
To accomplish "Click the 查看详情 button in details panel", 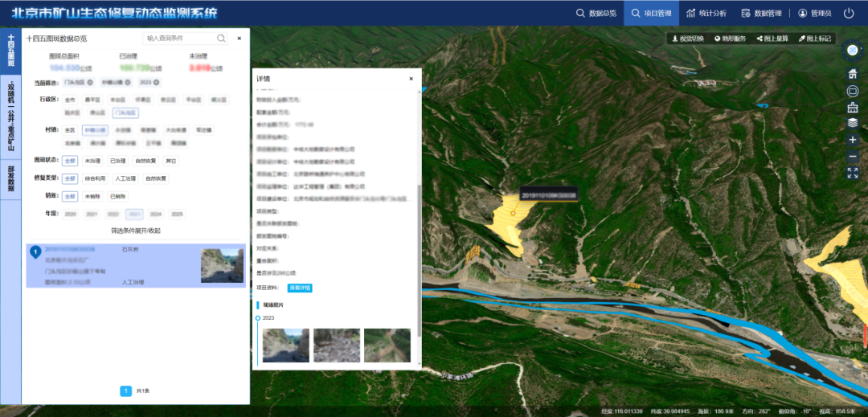I will [300, 288].
